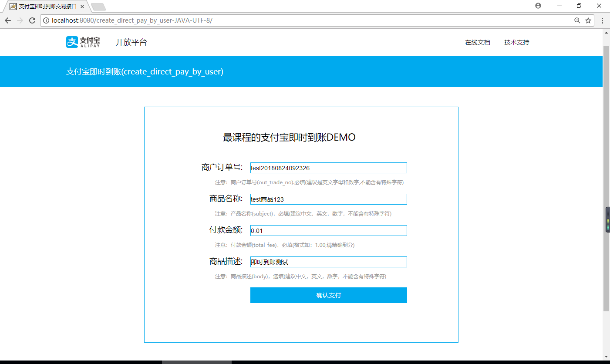Click the site info icon in address bar
610x364 pixels.
tap(46, 20)
